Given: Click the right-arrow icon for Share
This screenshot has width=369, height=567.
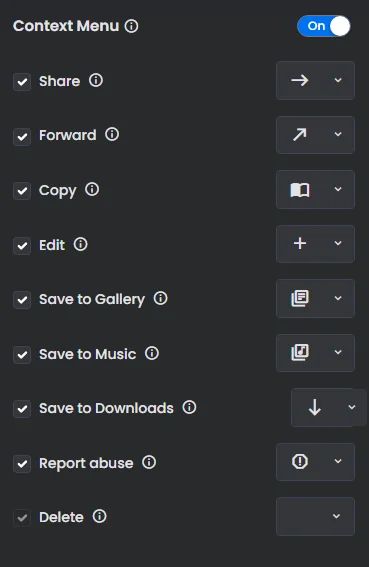Looking at the screenshot, I should pyautogui.click(x=300, y=80).
